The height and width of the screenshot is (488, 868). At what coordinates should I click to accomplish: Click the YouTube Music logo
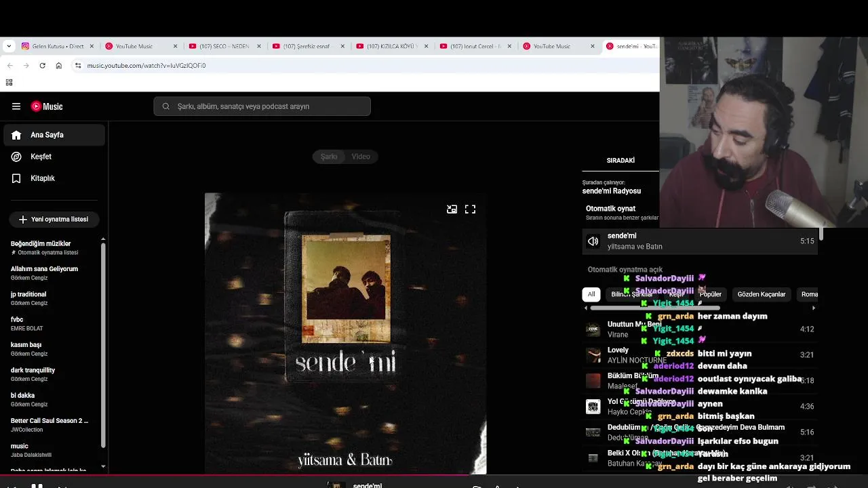tap(47, 106)
